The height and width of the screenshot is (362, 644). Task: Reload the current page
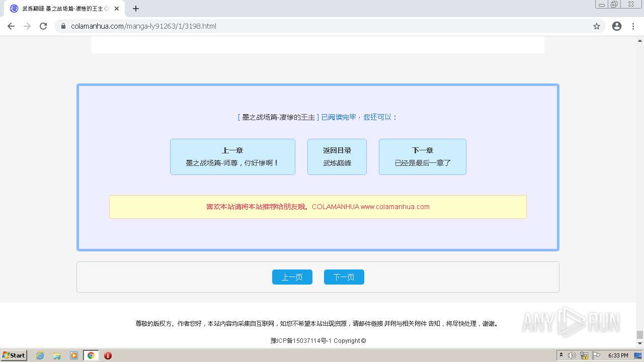43,26
